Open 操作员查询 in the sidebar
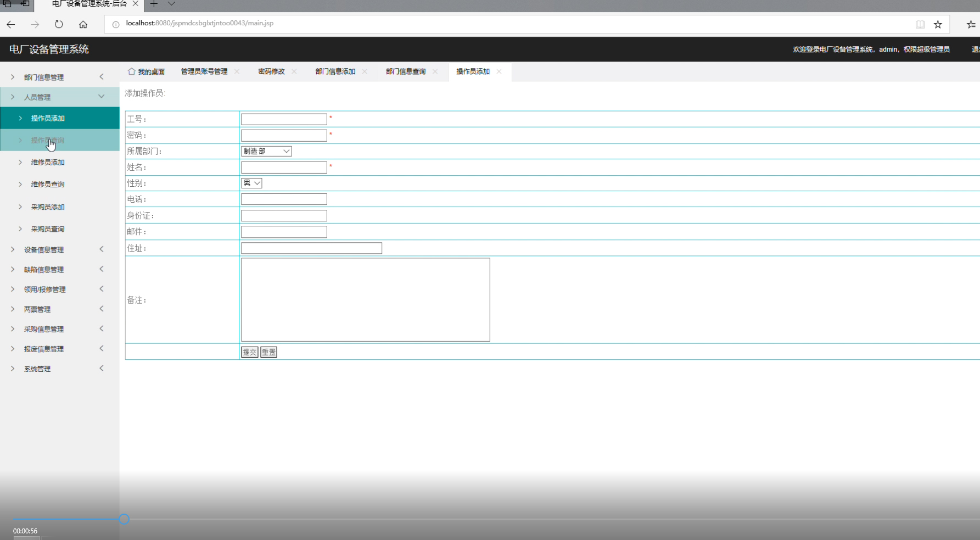980x540 pixels. (x=59, y=140)
